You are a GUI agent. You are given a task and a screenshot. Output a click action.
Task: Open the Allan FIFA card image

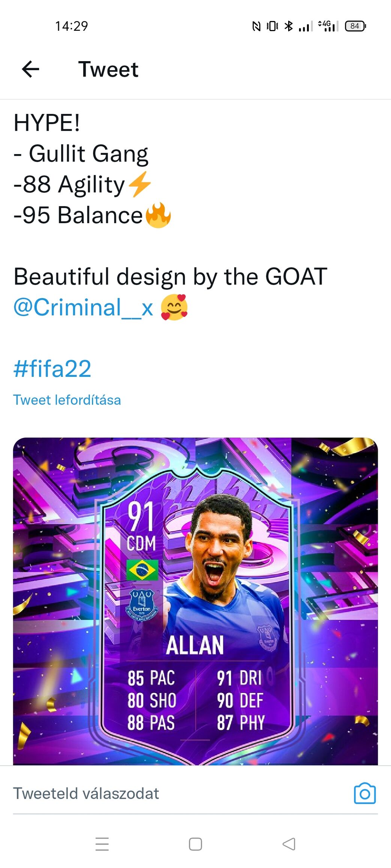pos(195,601)
